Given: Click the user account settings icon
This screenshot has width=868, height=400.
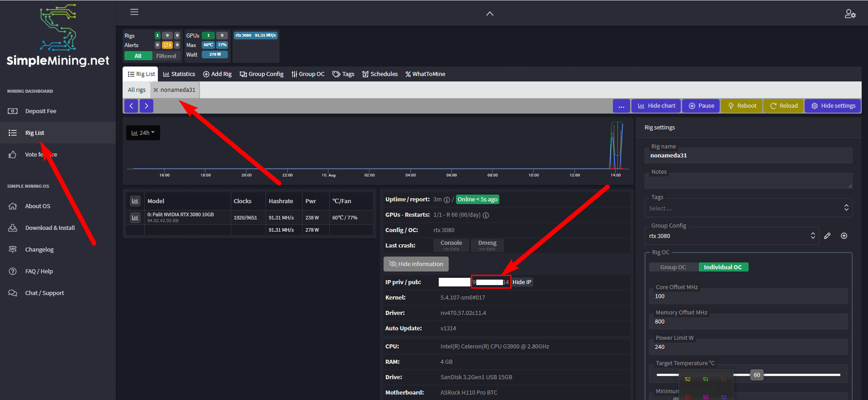Looking at the screenshot, I should point(850,14).
